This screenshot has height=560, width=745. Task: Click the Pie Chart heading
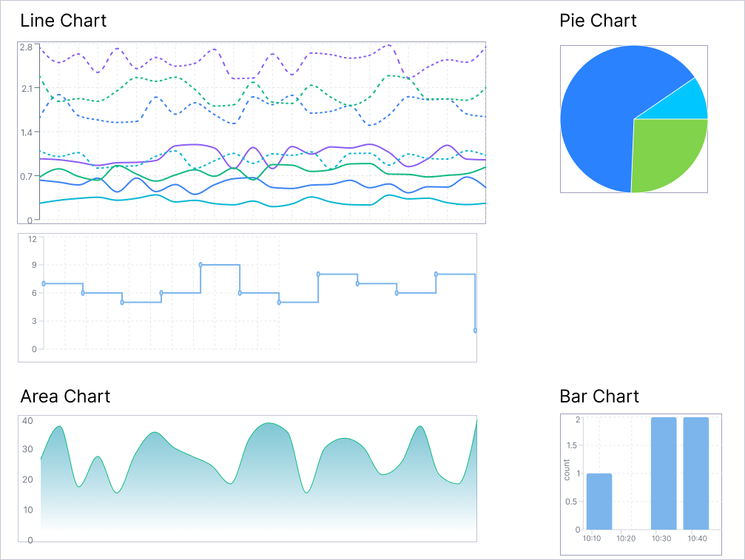598,21
